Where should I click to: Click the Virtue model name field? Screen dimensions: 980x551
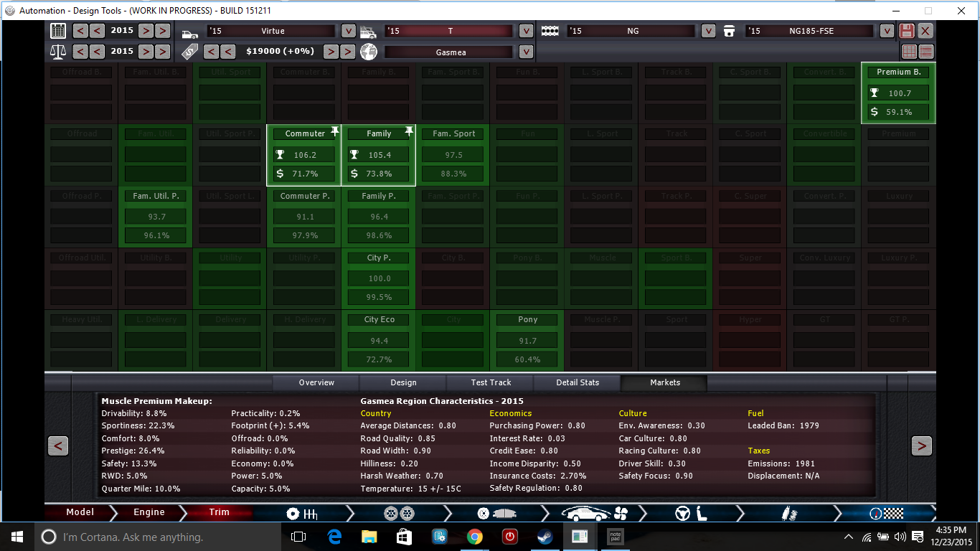(271, 31)
